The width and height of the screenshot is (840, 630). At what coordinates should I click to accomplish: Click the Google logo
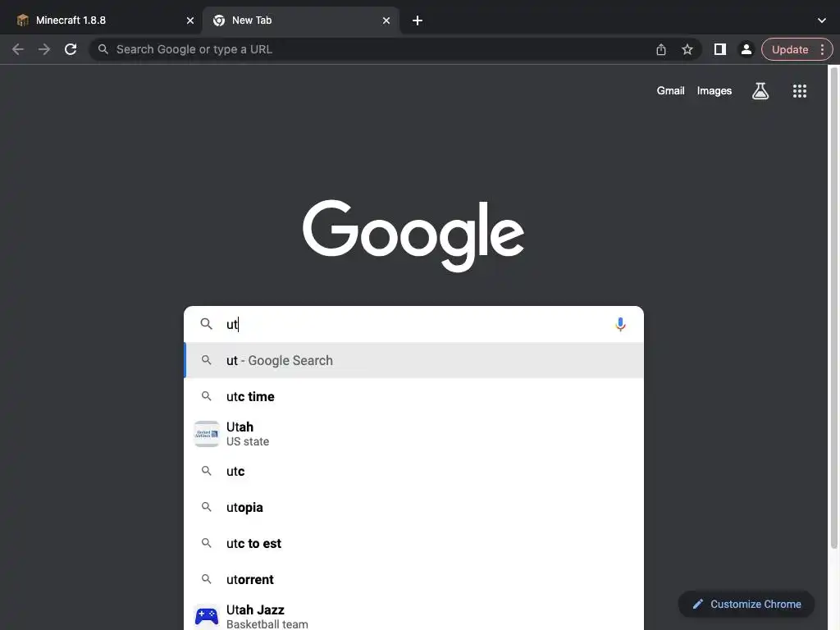point(413,235)
